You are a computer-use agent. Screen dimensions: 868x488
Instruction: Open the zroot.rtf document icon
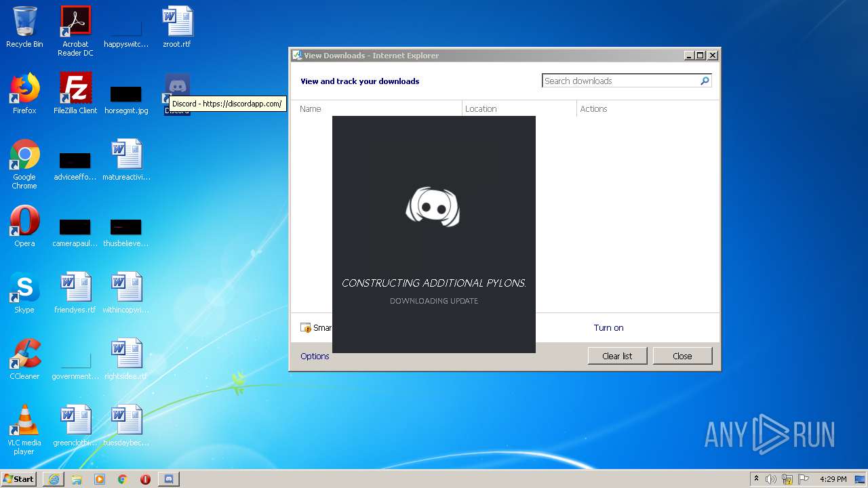(177, 27)
